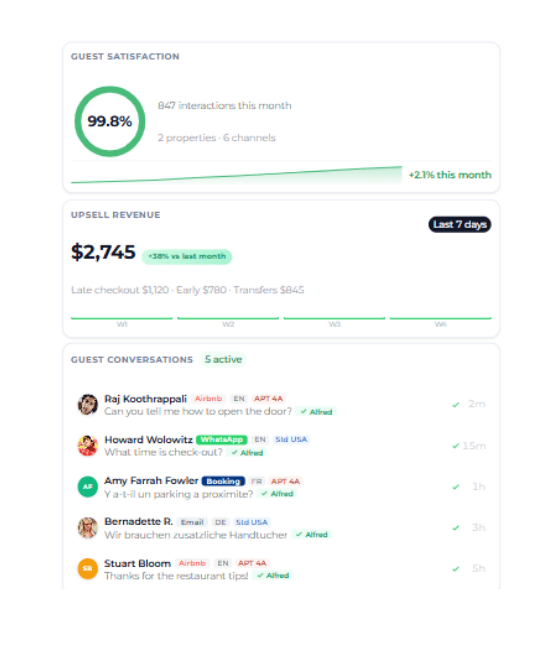The height and width of the screenshot is (652, 560).
Task: Select the W1 week segment
Action: 122,321
